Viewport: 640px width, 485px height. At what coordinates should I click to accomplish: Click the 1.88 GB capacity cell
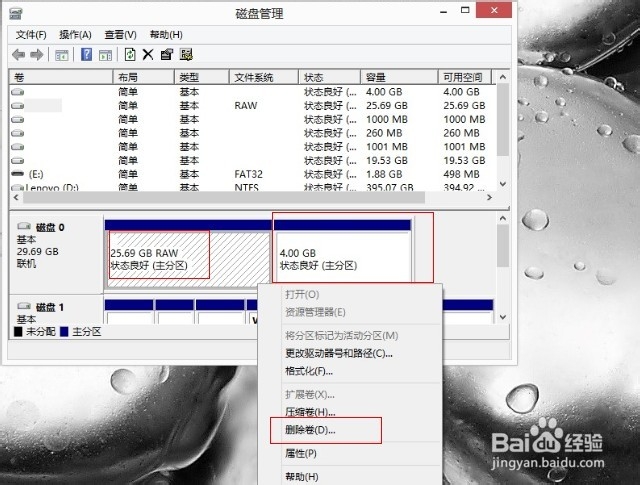tap(384, 174)
